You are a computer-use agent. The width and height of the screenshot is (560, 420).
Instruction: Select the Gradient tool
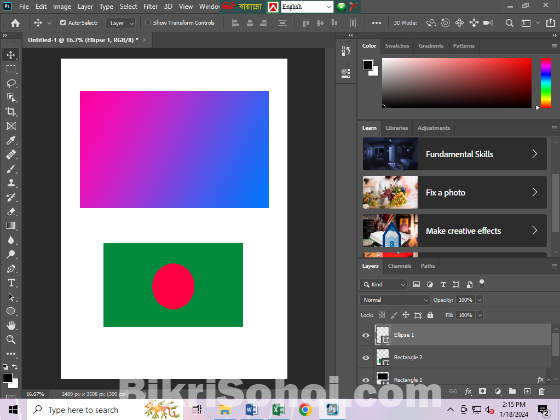(x=11, y=226)
